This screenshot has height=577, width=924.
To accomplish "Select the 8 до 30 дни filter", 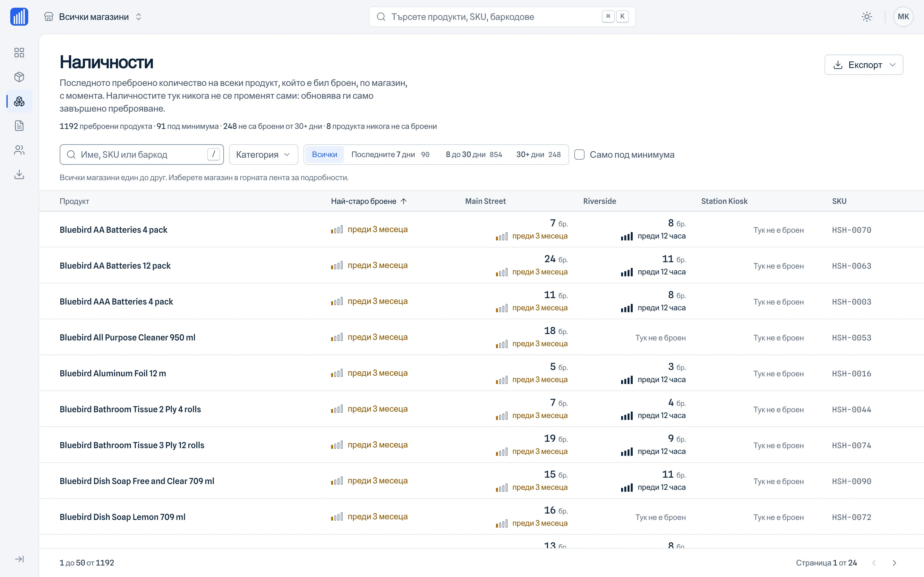I will point(474,155).
